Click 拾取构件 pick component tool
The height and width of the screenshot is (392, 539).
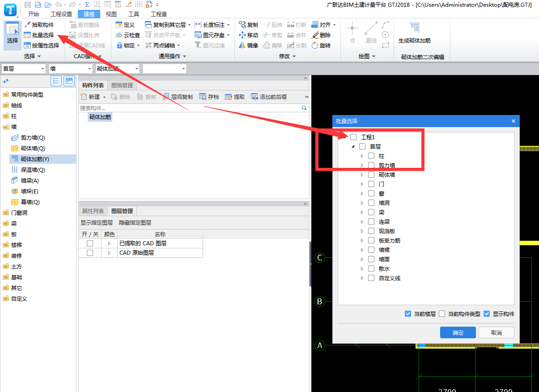(39, 25)
